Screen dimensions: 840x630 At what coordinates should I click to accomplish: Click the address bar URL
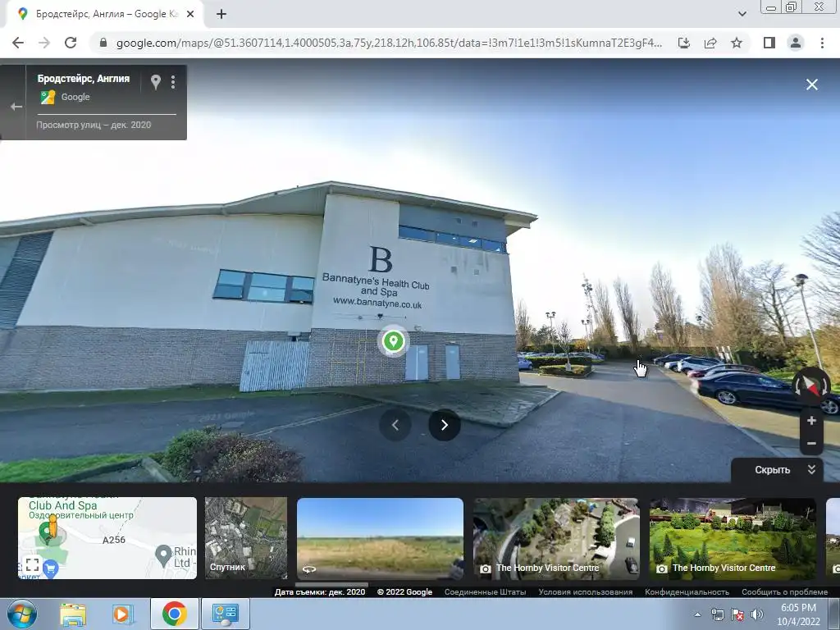pyautogui.click(x=389, y=43)
